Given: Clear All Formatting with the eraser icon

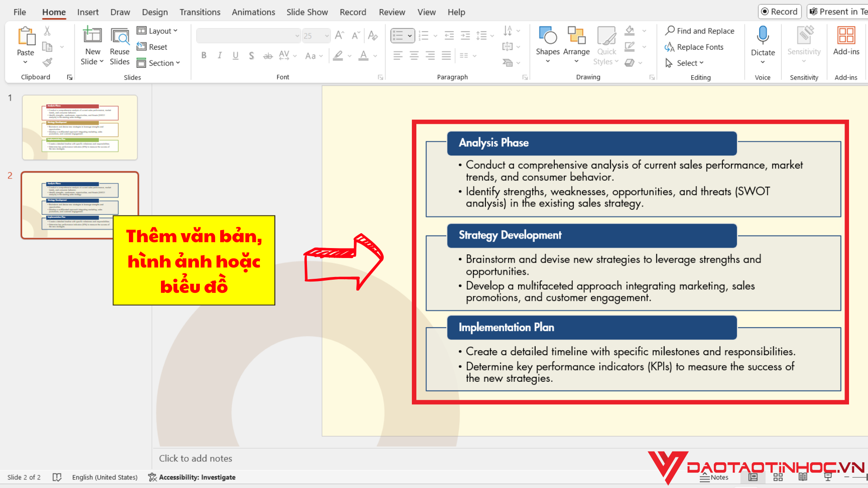Looking at the screenshot, I should [373, 35].
